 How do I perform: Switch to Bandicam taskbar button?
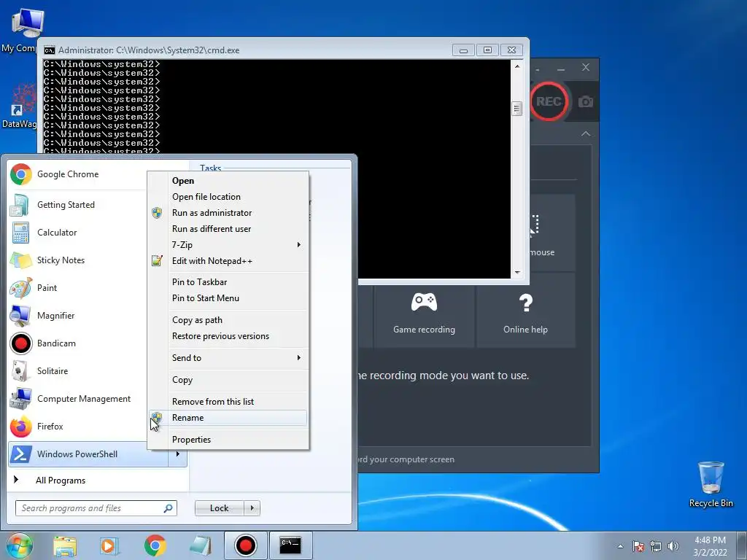tap(246, 545)
